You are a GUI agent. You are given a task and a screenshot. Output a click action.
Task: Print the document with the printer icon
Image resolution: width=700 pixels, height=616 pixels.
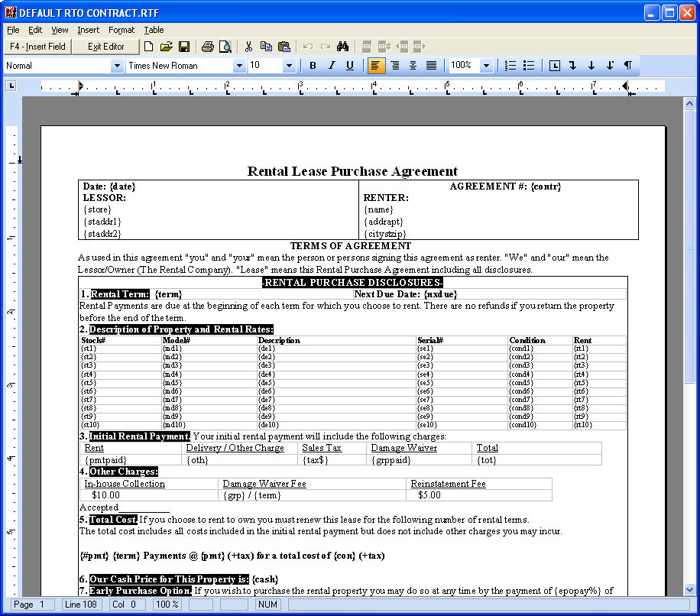(x=207, y=47)
